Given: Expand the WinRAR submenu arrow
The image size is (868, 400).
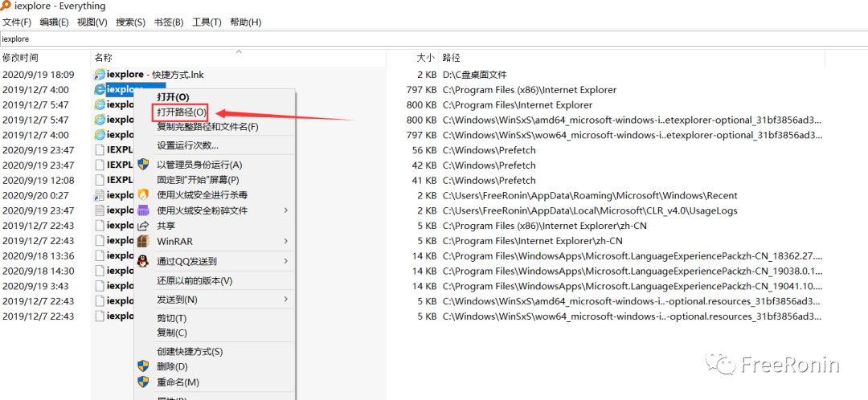Looking at the screenshot, I should (286, 241).
